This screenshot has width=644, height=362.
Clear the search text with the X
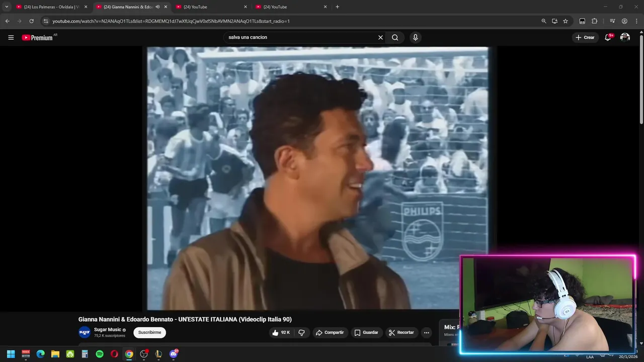(380, 37)
